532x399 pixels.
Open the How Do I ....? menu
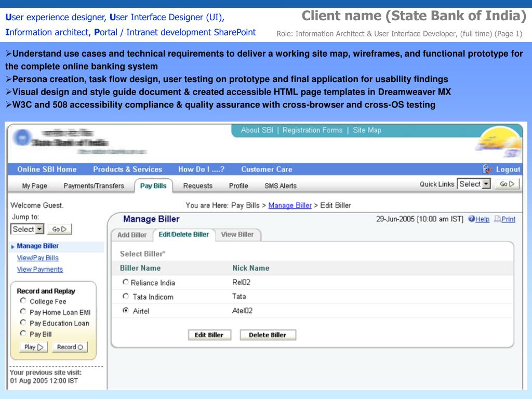(x=202, y=169)
